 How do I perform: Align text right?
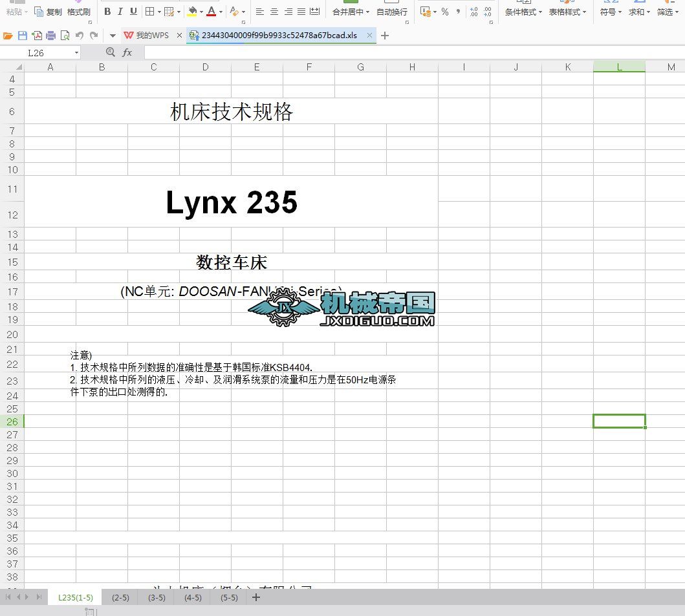point(288,12)
